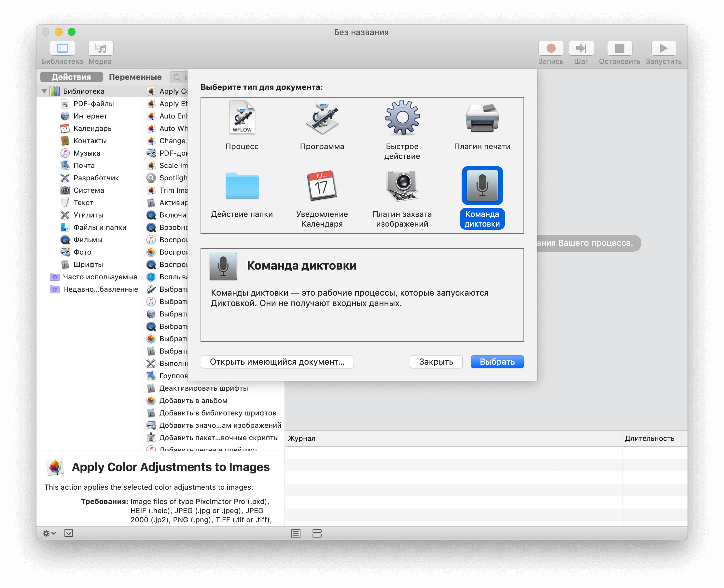Select Добавить значо...ам изображений action
This screenshot has height=588, width=724.
(x=214, y=425)
